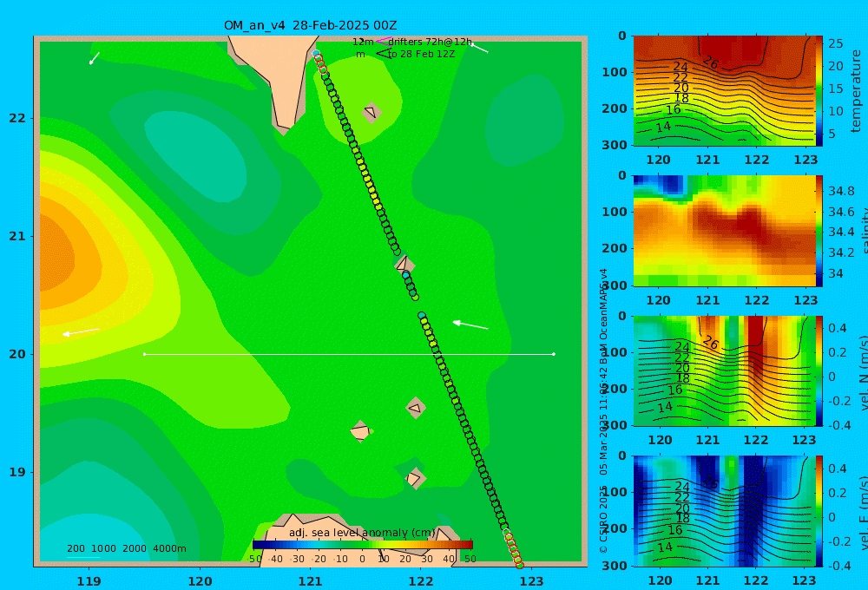Click the small white arrow in map's top-left corner
The width and height of the screenshot is (868, 590).
click(95, 58)
